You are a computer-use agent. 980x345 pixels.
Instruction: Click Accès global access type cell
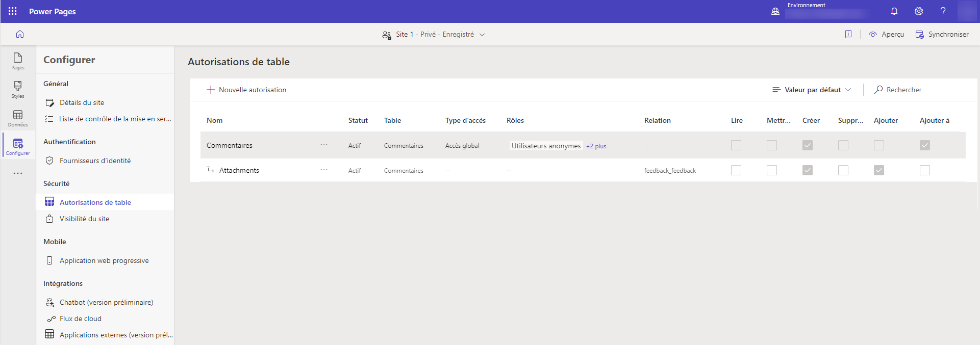pos(462,146)
